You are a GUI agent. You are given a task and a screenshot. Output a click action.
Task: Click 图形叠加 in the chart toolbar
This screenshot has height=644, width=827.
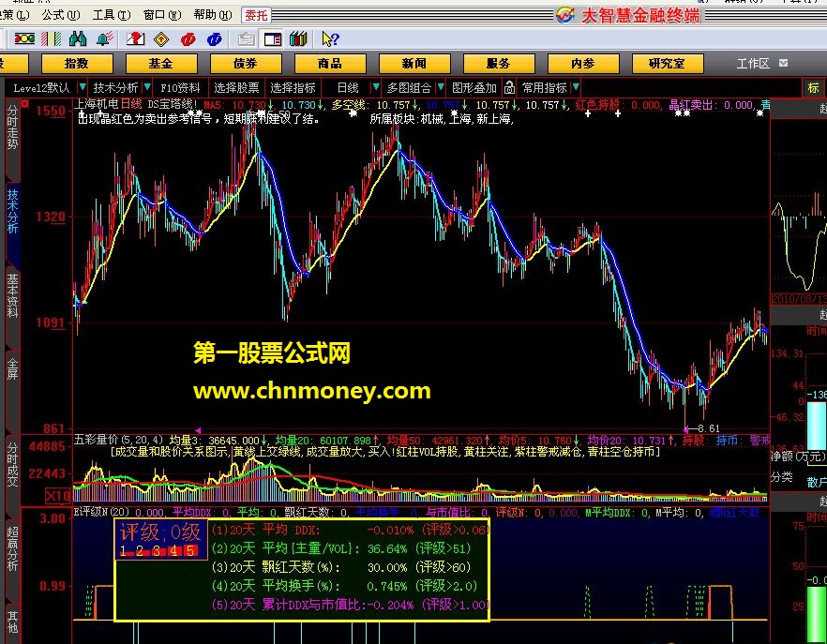click(x=474, y=87)
